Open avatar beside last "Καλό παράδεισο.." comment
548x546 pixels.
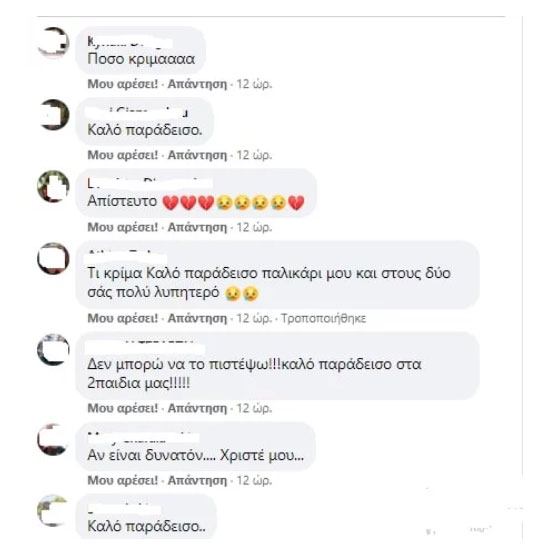click(x=53, y=511)
